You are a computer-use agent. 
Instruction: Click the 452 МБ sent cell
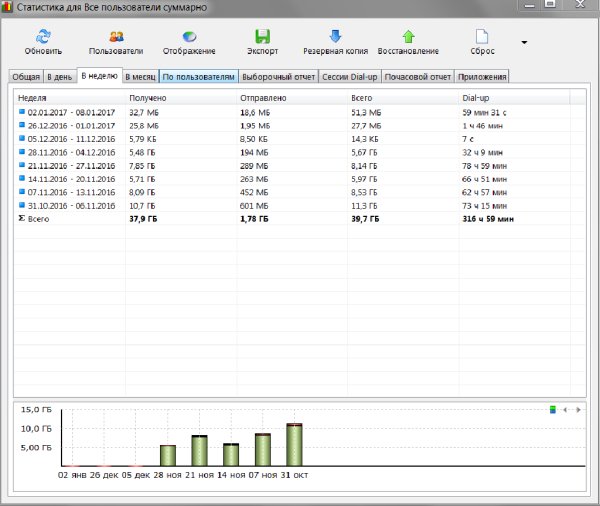click(x=254, y=192)
